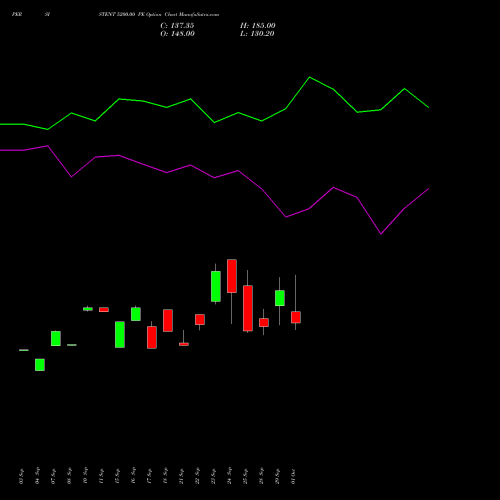500x500 pixels.
Task: Click the tall green candlestick above 23 Sep
Action: (x=216, y=286)
